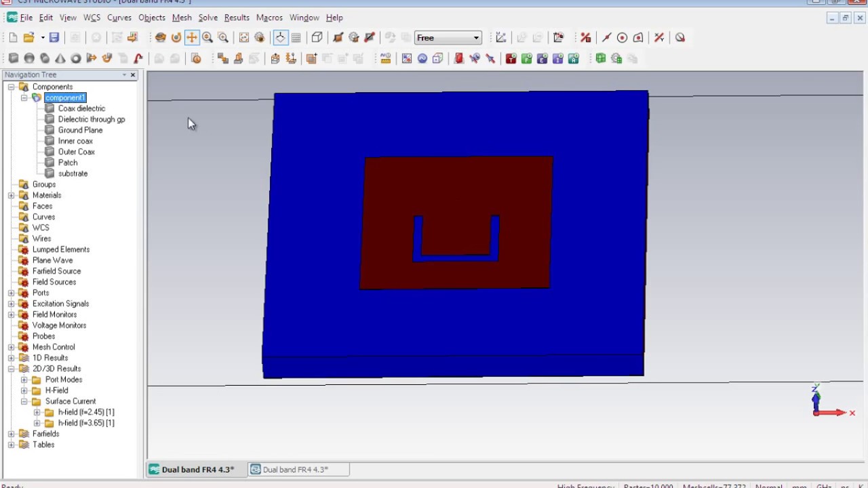Select the Patch tree item
This screenshot has width=868, height=488.
pos(68,163)
